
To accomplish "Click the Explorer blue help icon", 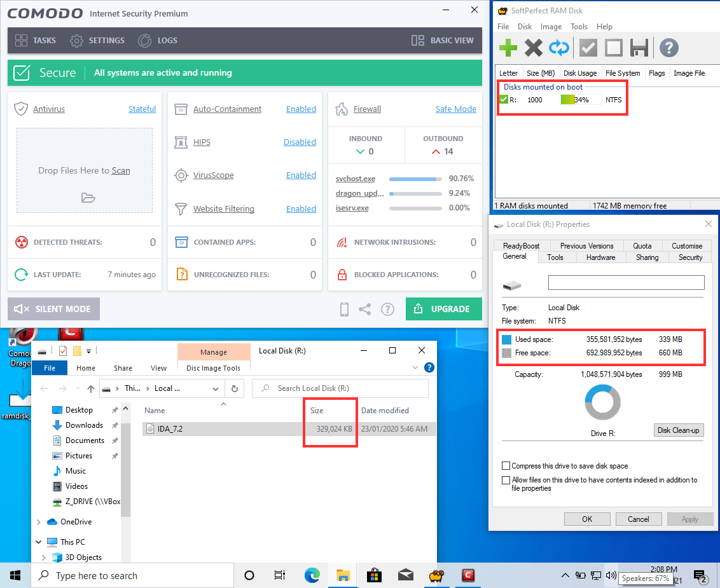I will point(429,367).
